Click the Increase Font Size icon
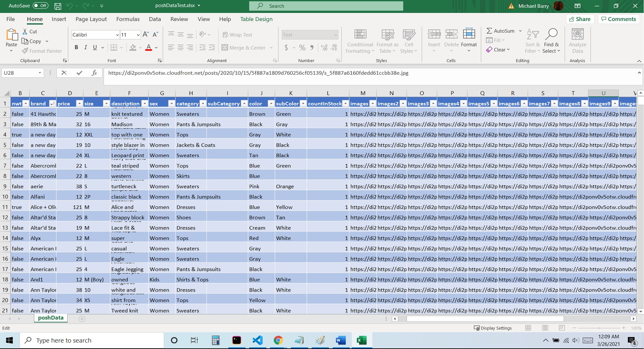Screen dimensions: 644x349 click(x=145, y=34)
